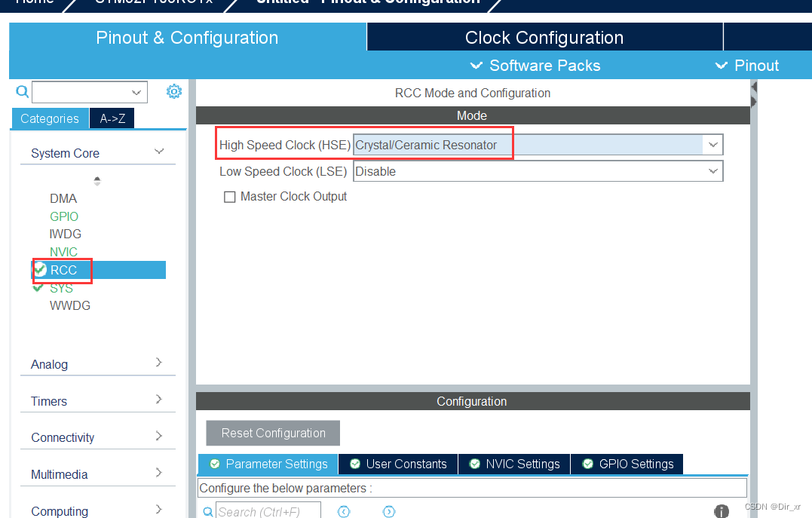
Task: Switch to the Clock Configuration tab
Action: [x=545, y=37]
